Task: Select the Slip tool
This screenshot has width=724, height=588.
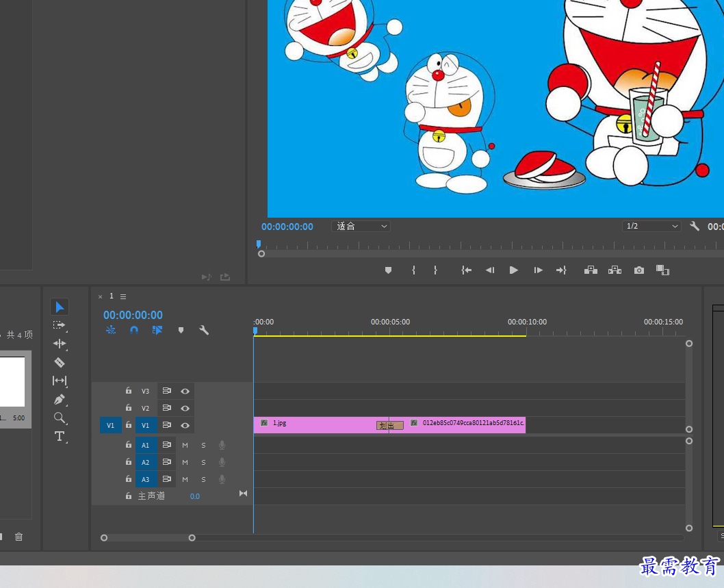Action: 60,381
